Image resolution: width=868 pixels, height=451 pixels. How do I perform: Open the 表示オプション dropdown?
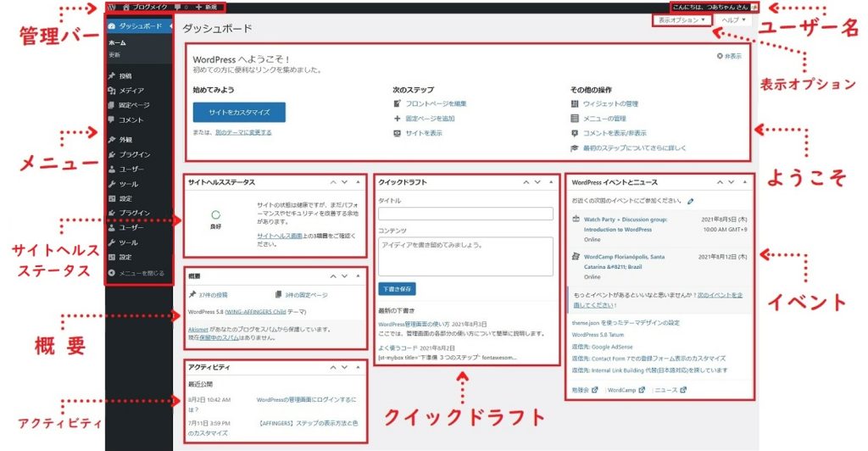(682, 19)
